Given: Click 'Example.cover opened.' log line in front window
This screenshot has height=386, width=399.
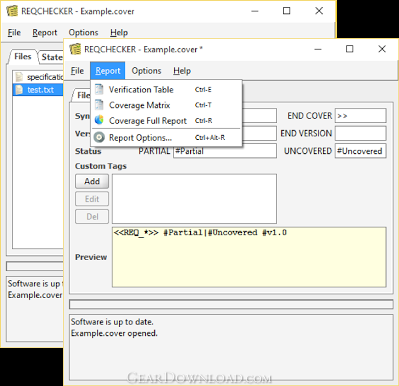Looking at the screenshot, I should (114, 333).
